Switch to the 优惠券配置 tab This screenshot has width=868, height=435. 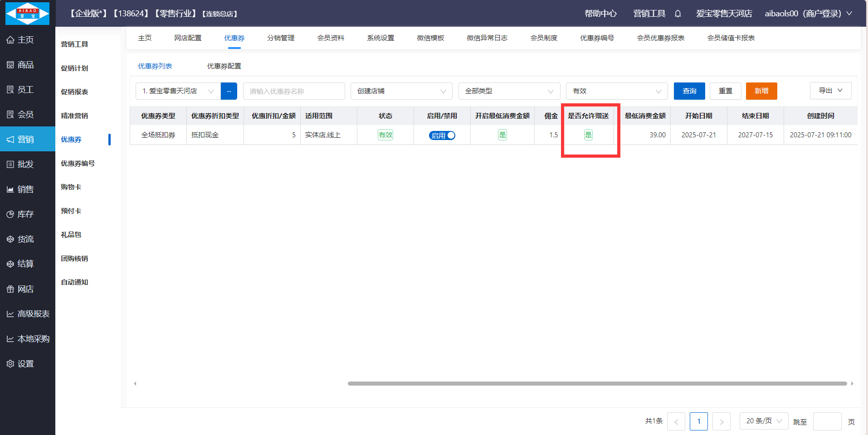pyautogui.click(x=224, y=66)
